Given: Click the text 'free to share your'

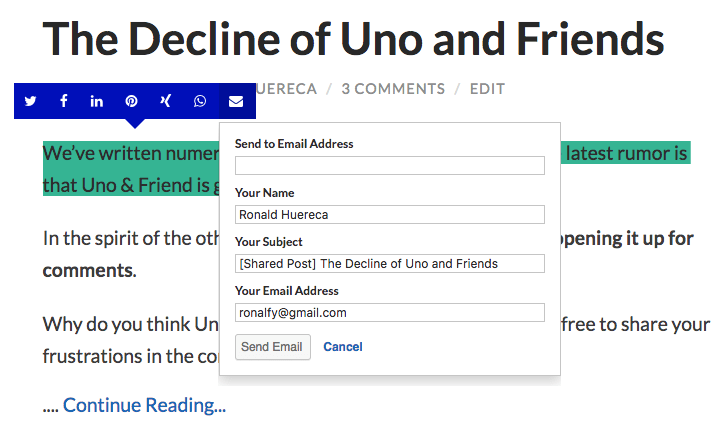Looking at the screenshot, I should (x=635, y=325).
